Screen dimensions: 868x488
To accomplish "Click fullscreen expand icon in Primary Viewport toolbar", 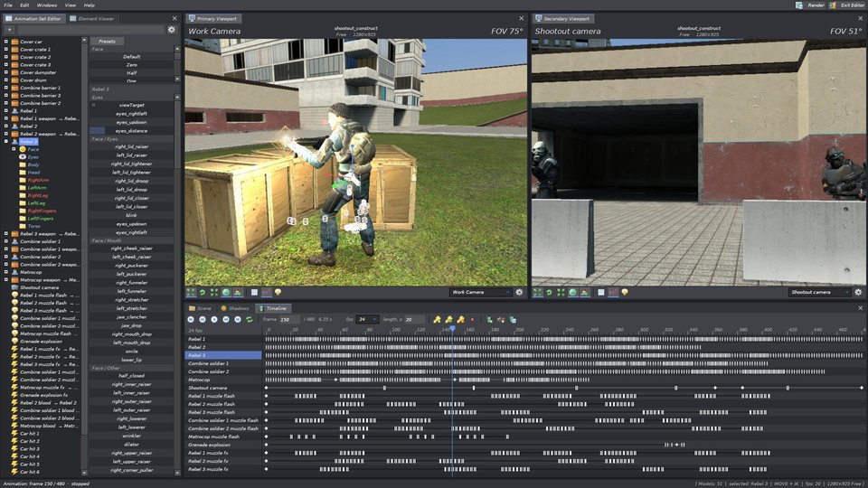I will click(x=191, y=292).
